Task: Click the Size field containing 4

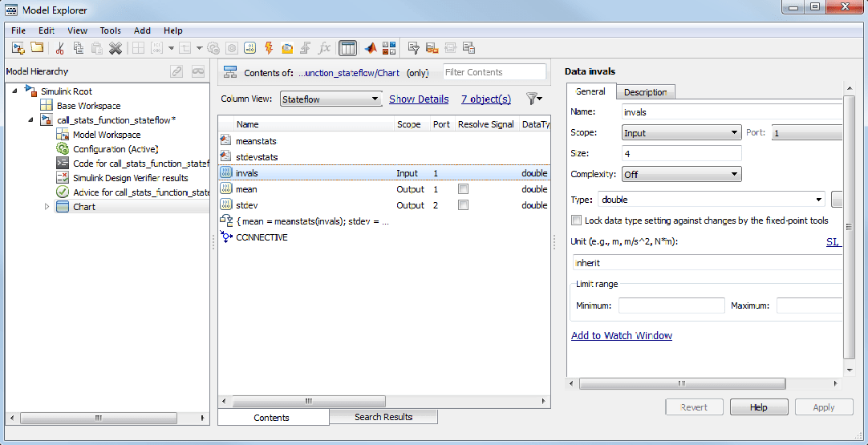Action: [x=681, y=153]
